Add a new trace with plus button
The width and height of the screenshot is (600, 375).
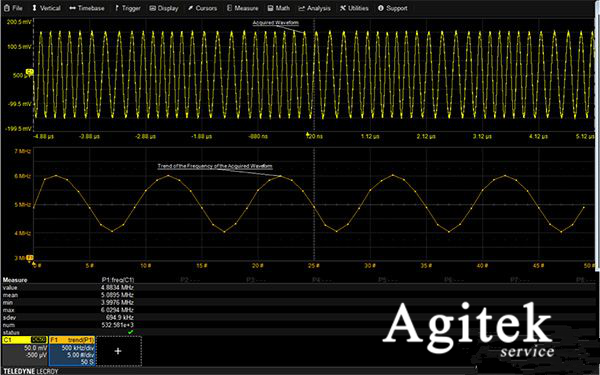click(x=118, y=351)
